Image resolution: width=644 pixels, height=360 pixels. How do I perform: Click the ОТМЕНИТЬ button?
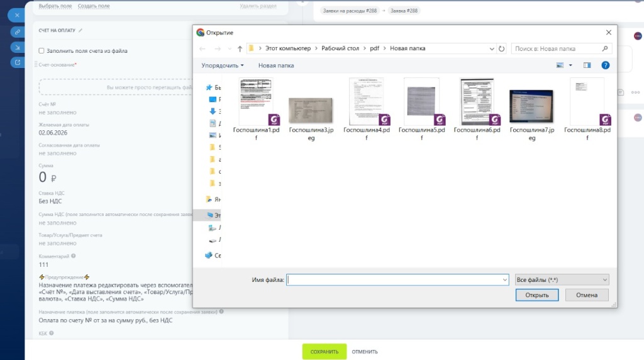coord(364,352)
